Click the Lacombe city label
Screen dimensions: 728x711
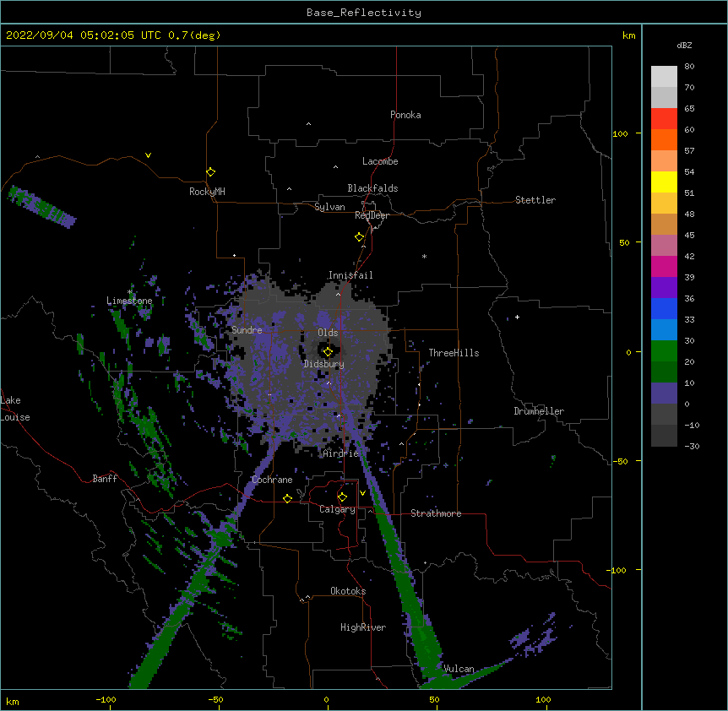(380, 161)
